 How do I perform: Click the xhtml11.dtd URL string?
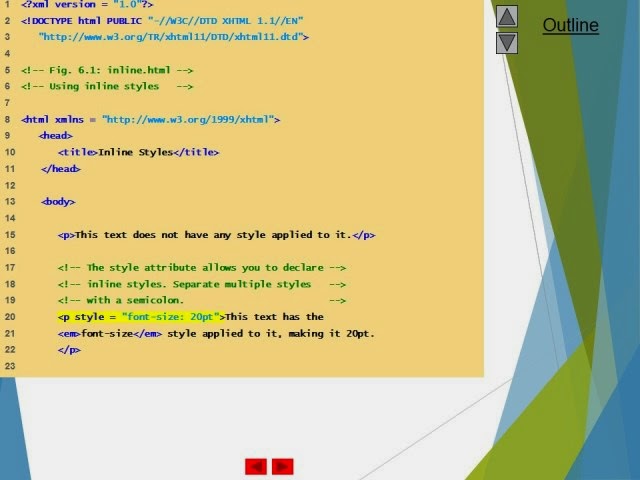[174, 37]
